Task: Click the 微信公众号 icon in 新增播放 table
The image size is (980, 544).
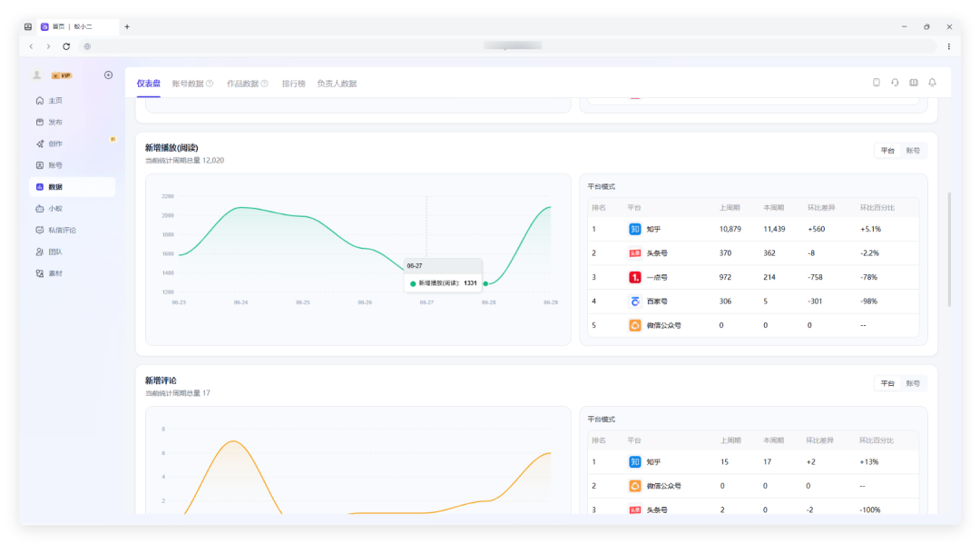Action: tap(634, 325)
